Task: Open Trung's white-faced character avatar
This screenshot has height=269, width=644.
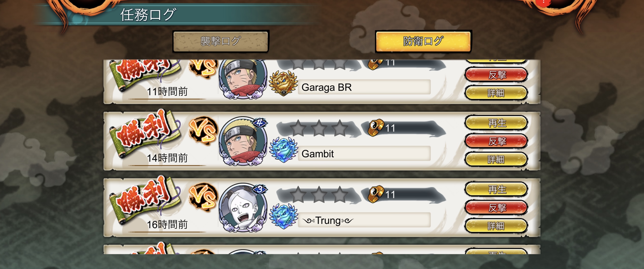Action: click(243, 208)
